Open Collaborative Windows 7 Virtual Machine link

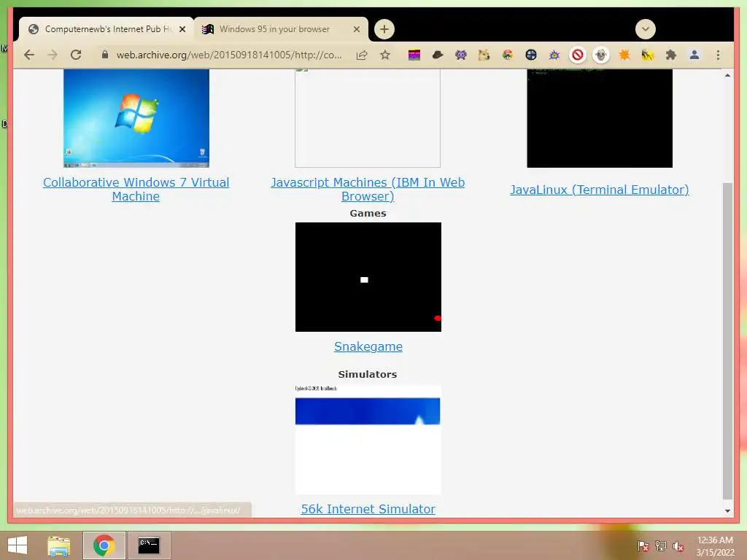point(136,189)
